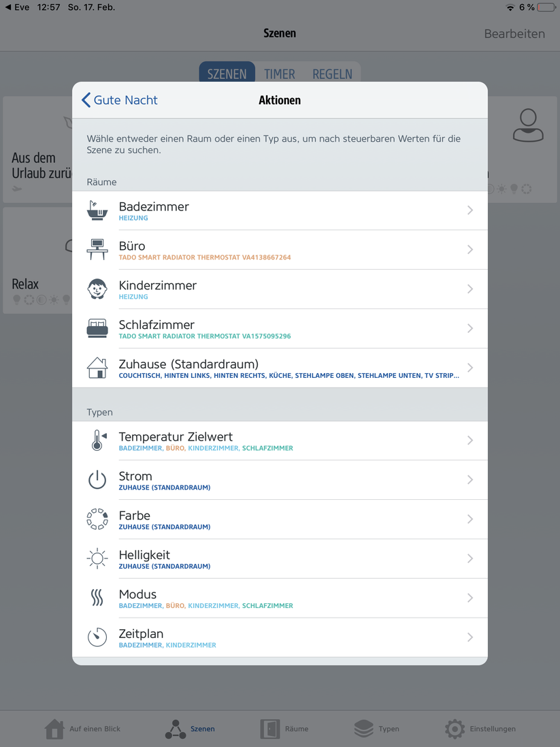Open Helligkeit via its chevron
Viewport: 560px width, 747px height.
pyautogui.click(x=470, y=558)
